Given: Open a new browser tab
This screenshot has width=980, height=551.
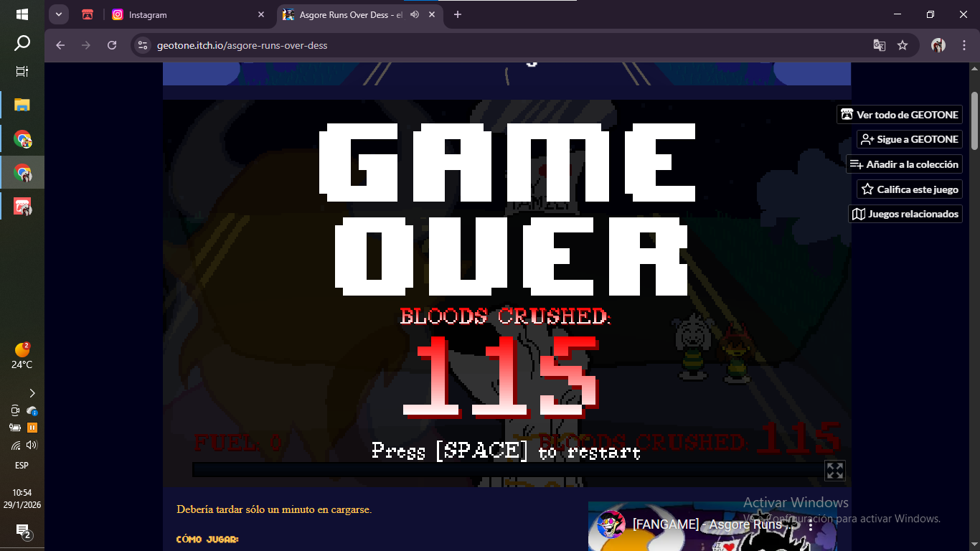Looking at the screenshot, I should tap(458, 14).
